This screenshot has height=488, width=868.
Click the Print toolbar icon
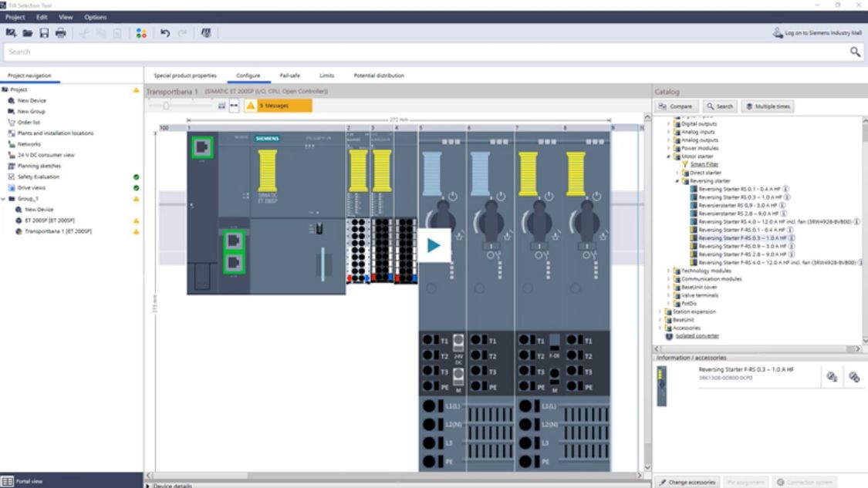tap(60, 33)
